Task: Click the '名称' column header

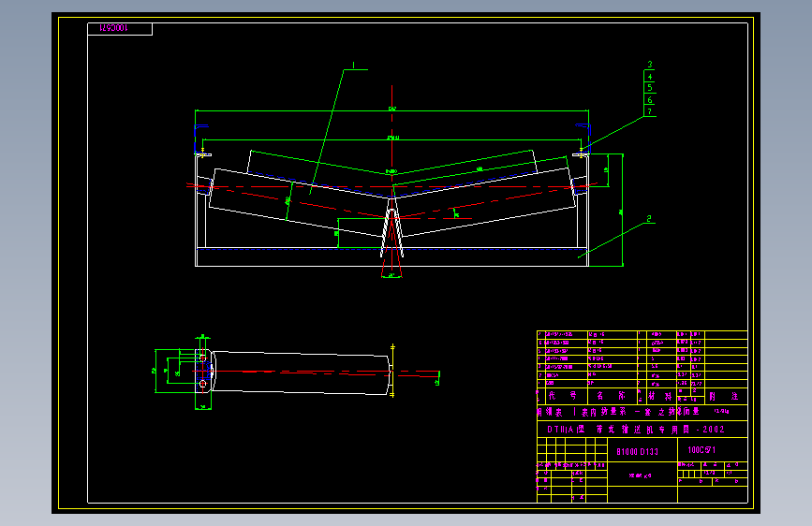Action: 611,396
